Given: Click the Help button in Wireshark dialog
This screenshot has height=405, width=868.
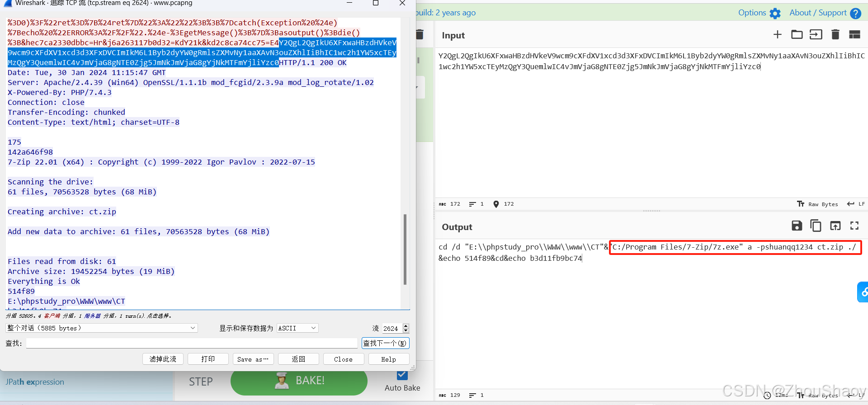Looking at the screenshot, I should [389, 359].
